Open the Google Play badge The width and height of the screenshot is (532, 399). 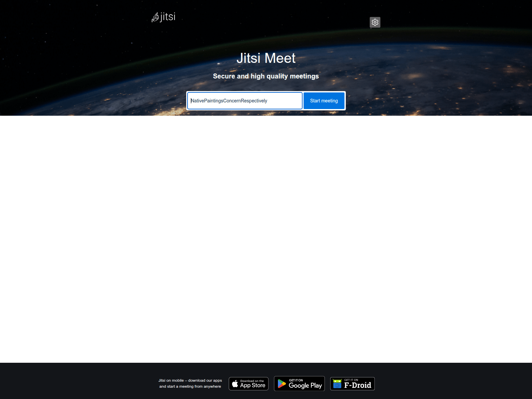coord(299,383)
